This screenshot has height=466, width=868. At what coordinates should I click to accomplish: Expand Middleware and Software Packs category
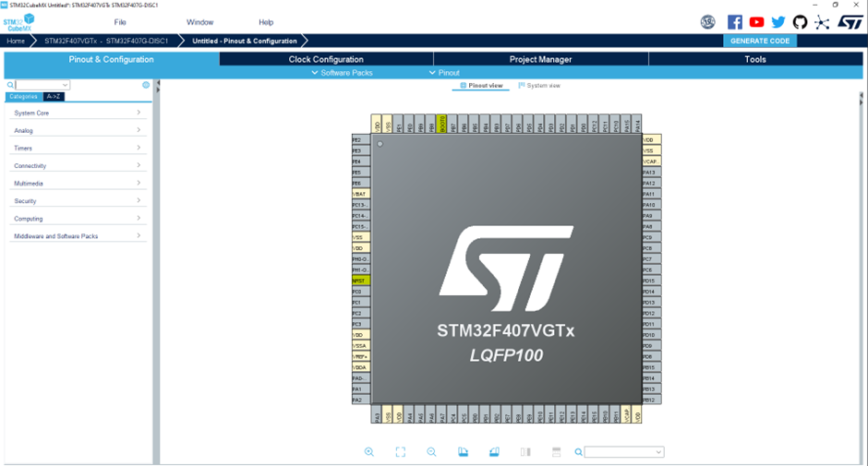pos(78,236)
